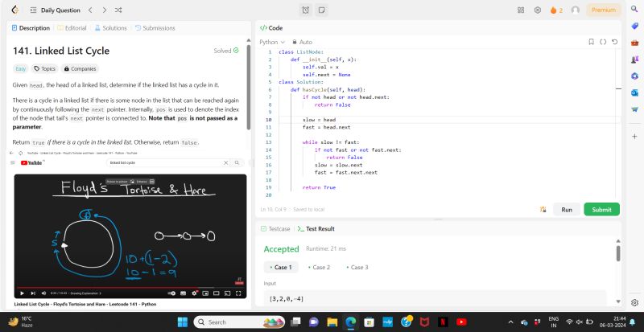Bookmark code with the bookmark icon
Viewport: 644px width, 332px height.
(591, 42)
